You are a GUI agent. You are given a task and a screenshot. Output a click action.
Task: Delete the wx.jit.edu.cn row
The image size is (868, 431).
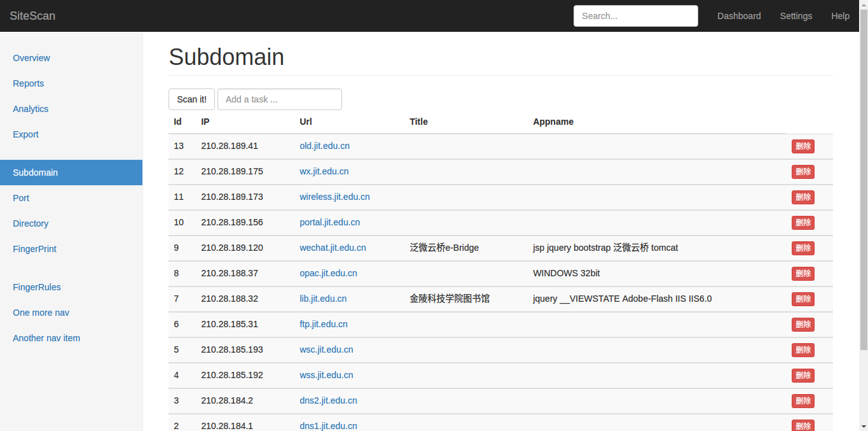tap(803, 172)
